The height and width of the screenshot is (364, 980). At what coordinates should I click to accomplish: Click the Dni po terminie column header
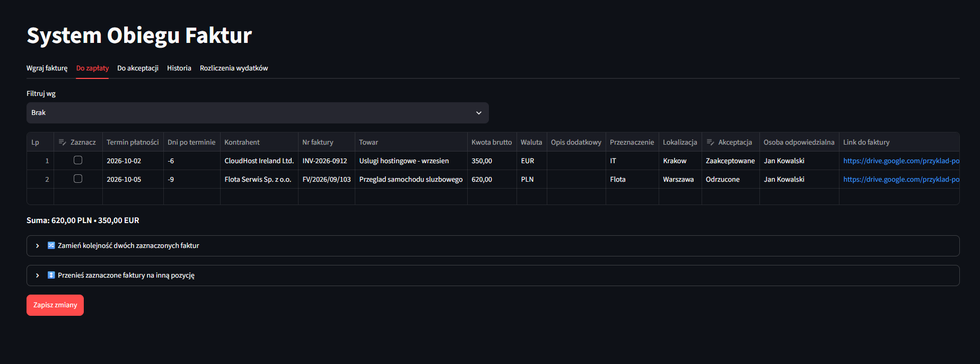pos(191,142)
